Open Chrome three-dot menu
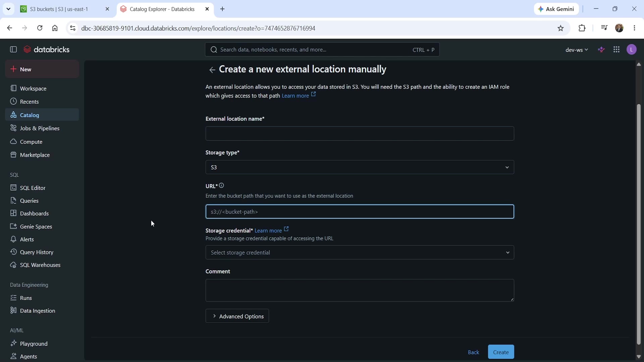The height and width of the screenshot is (362, 644). (x=634, y=28)
